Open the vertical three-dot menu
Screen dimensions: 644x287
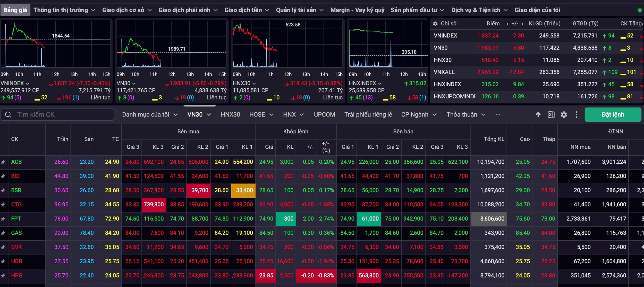tap(577, 115)
